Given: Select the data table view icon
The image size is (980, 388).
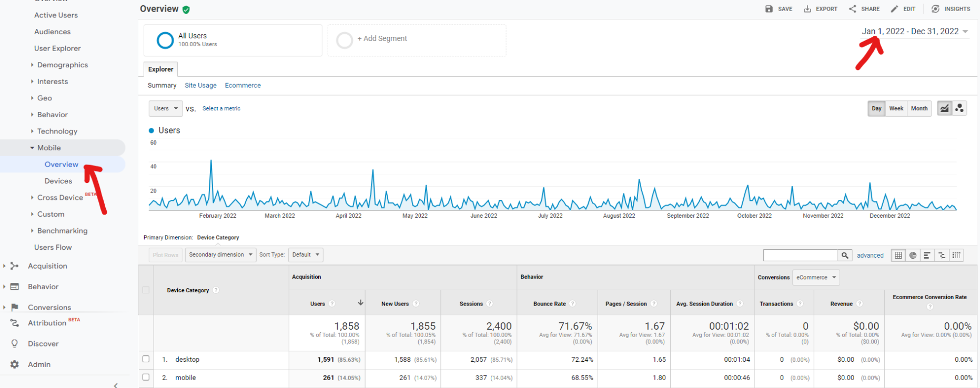Looking at the screenshot, I should coord(898,255).
